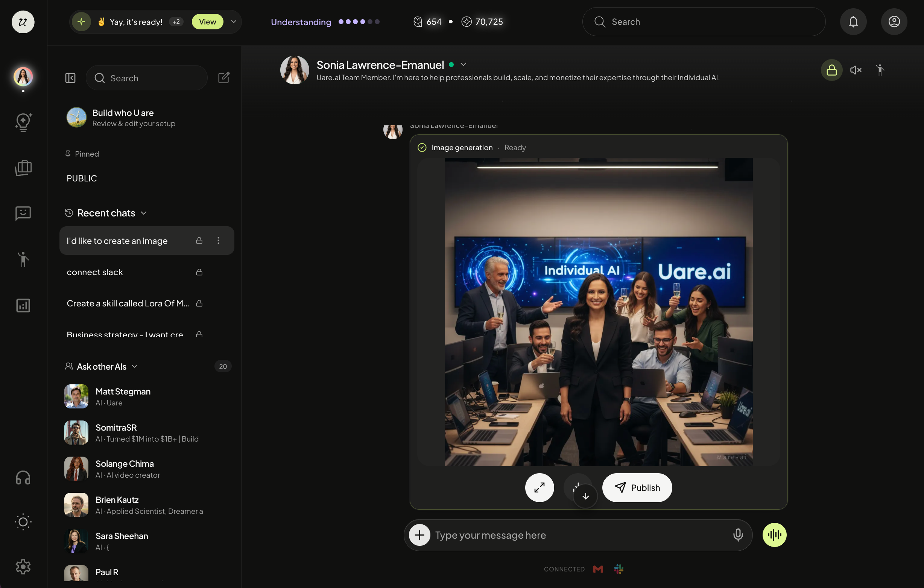Open the bar chart analytics icon
This screenshot has height=588, width=924.
pos(23,305)
